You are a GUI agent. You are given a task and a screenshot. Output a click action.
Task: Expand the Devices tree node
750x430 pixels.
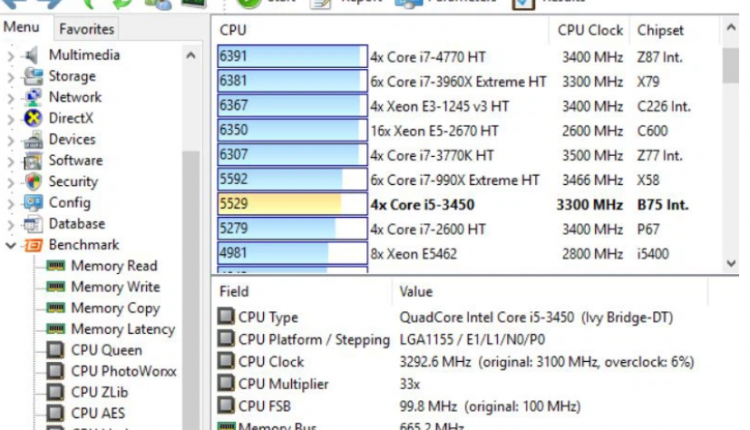pos(10,140)
